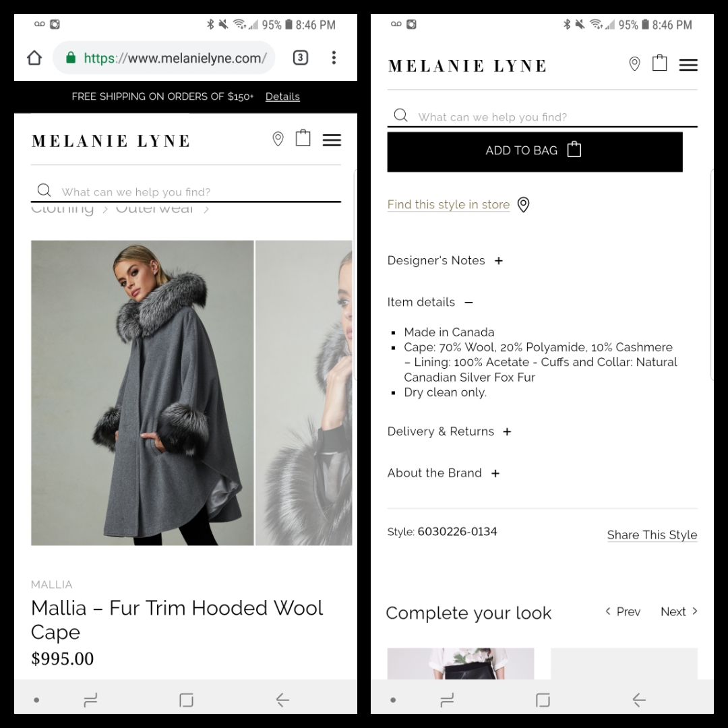Open Chrome's three-dot overflow menu
728x728 pixels.
coord(334,58)
